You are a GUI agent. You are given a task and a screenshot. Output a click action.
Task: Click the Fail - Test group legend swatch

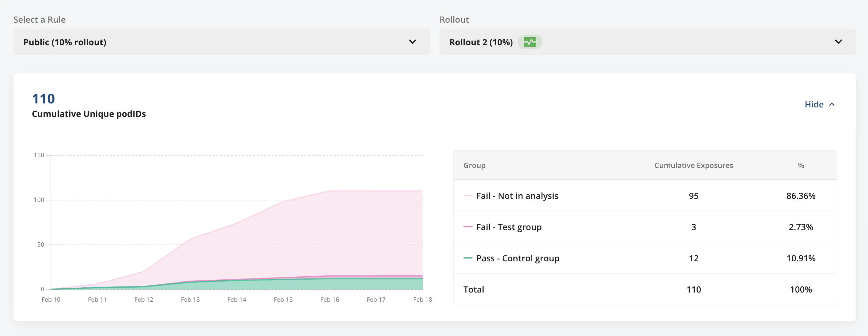pos(468,227)
